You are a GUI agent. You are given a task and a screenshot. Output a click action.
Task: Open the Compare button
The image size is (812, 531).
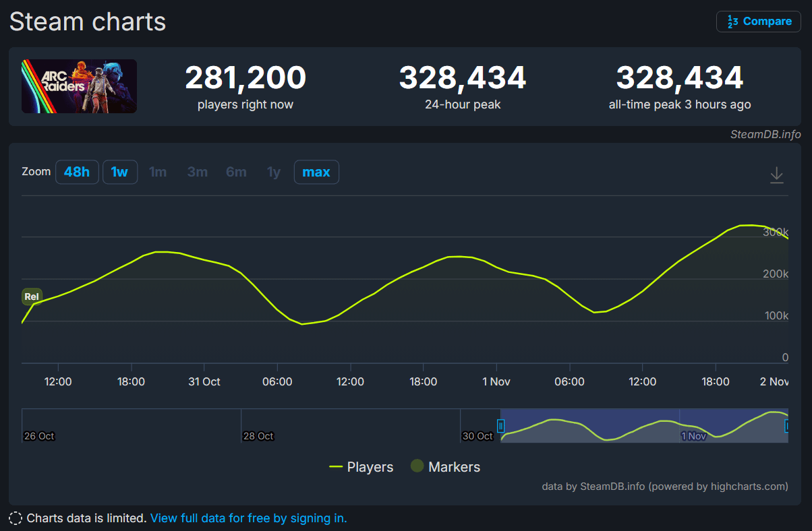click(758, 22)
